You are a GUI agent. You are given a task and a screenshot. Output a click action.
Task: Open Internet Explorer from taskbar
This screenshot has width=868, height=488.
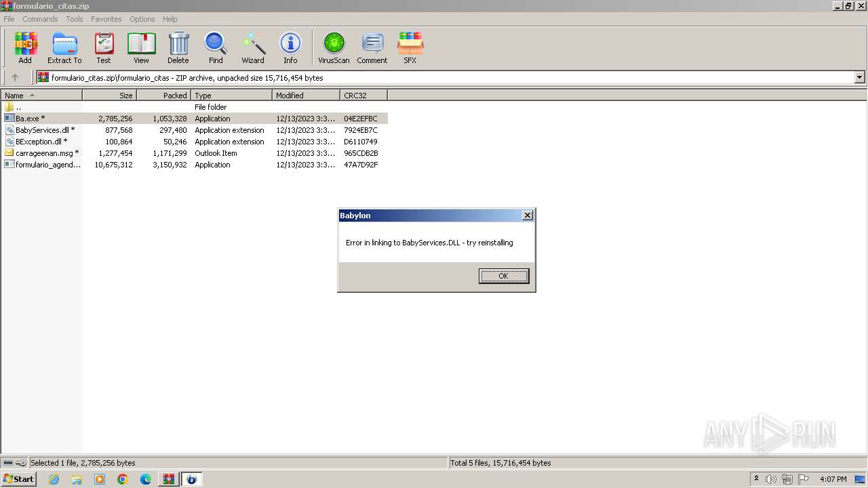(x=54, y=479)
